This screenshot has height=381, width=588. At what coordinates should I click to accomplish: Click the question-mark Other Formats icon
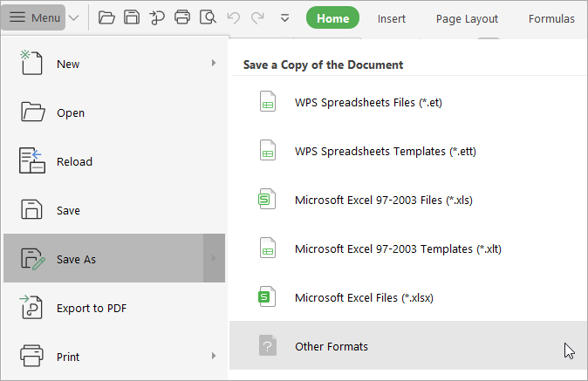coord(268,345)
